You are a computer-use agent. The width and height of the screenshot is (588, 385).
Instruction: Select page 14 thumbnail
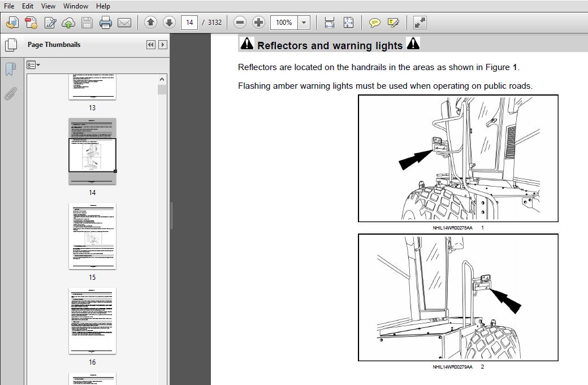(92, 152)
